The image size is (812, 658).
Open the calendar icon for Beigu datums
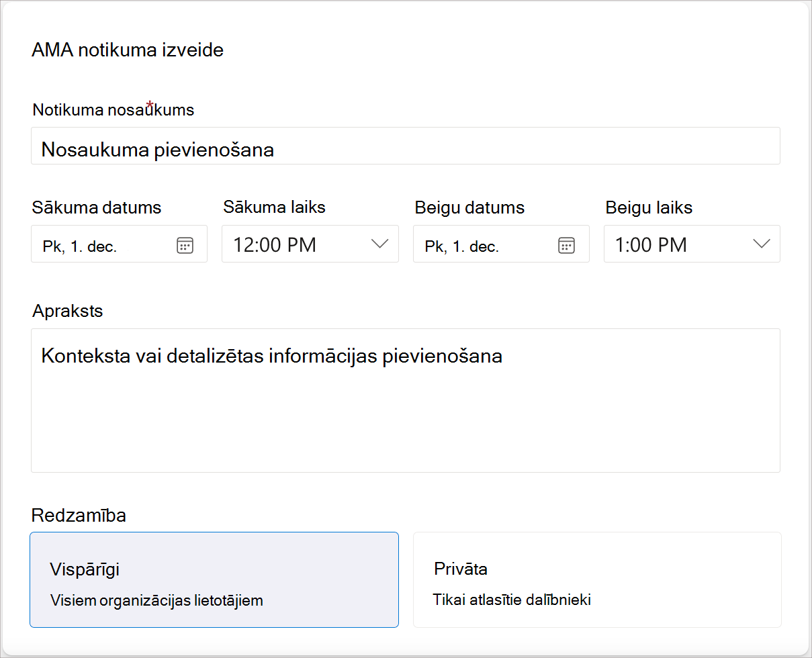click(x=567, y=245)
